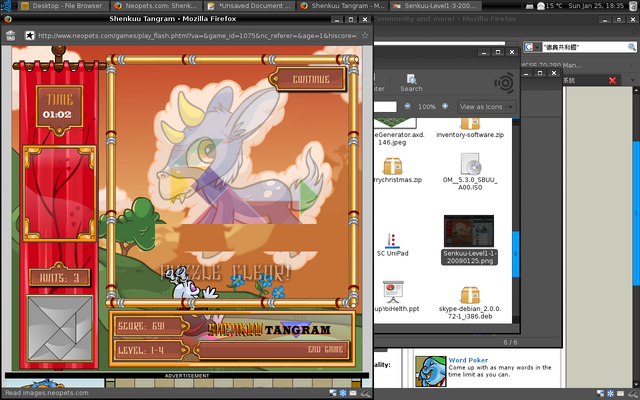
Task: Switch to Desktop - File Browser taskbar item
Action: 63,6
